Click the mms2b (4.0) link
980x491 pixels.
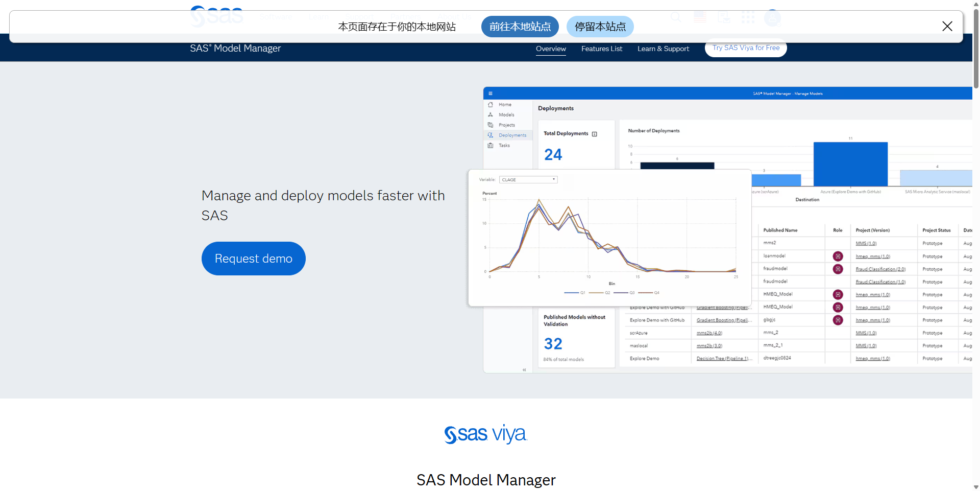pyautogui.click(x=709, y=333)
